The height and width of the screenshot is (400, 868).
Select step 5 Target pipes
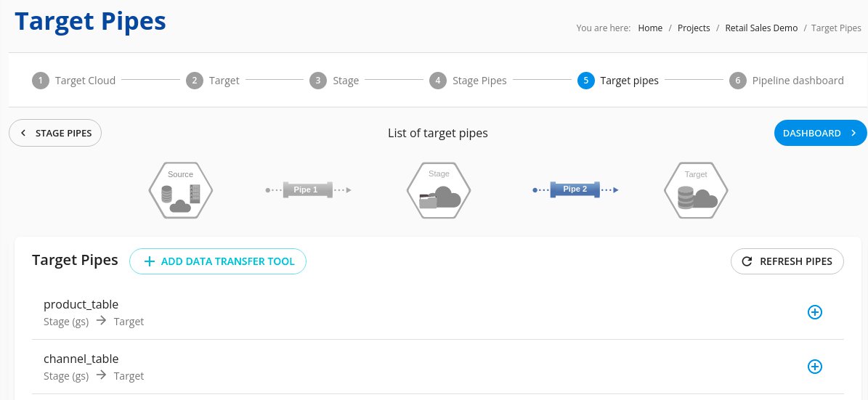pyautogui.click(x=618, y=81)
